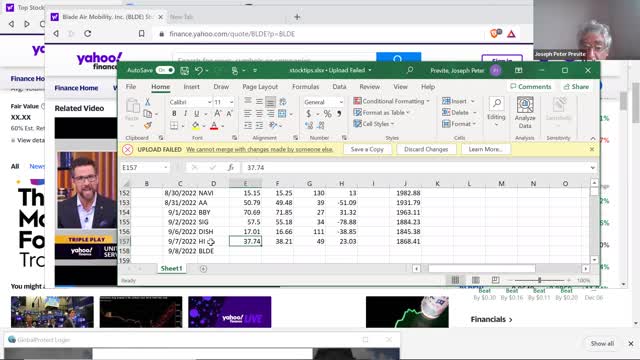Apply Italic formatting in the ribbon
The width and height of the screenshot is (640, 360).
click(185, 113)
